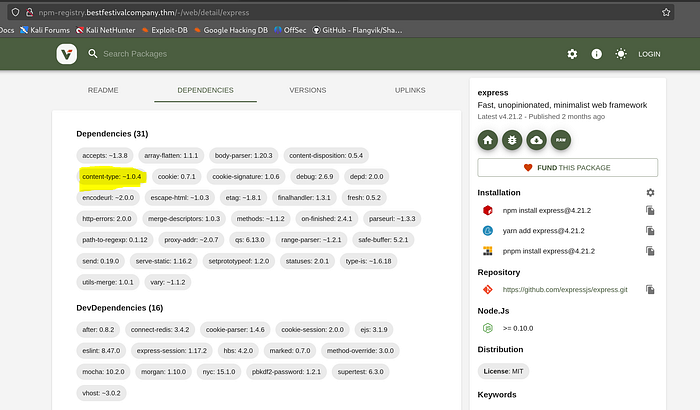Open the send: 0.19.0 chip

click(x=100, y=261)
